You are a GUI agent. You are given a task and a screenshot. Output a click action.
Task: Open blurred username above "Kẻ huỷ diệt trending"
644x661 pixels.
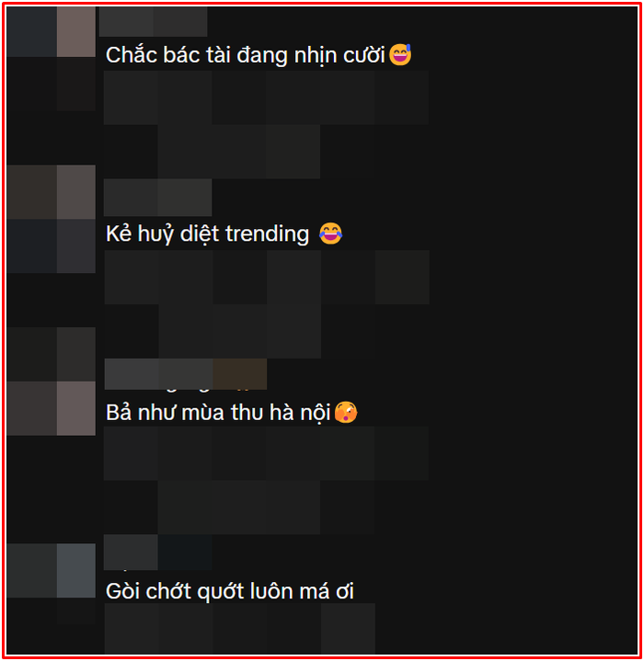[x=157, y=198]
